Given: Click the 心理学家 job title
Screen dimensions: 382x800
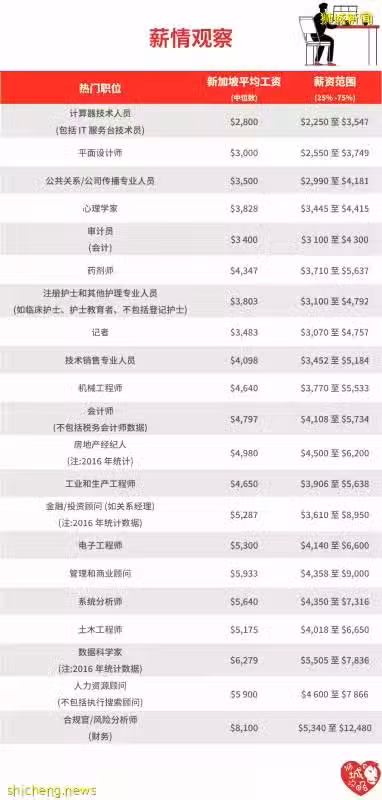Looking at the screenshot, I should pyautogui.click(x=100, y=208).
